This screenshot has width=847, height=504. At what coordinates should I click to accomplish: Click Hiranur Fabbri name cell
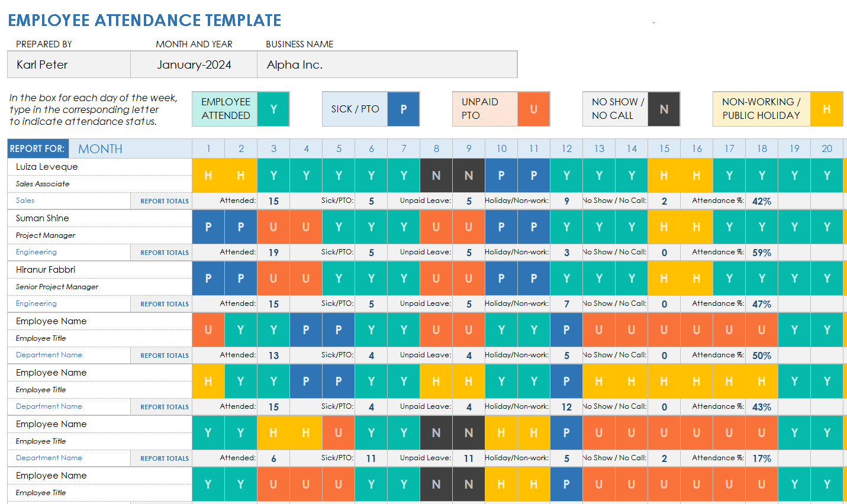[99, 270]
